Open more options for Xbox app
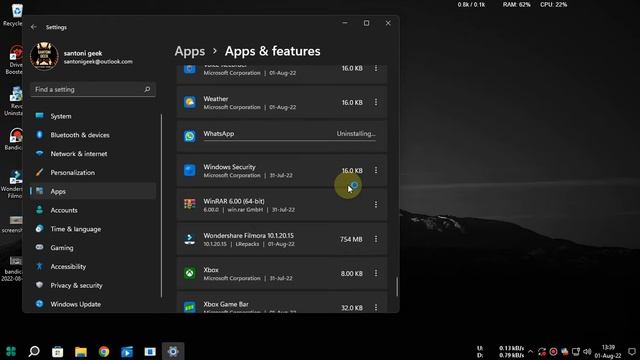 coord(376,273)
